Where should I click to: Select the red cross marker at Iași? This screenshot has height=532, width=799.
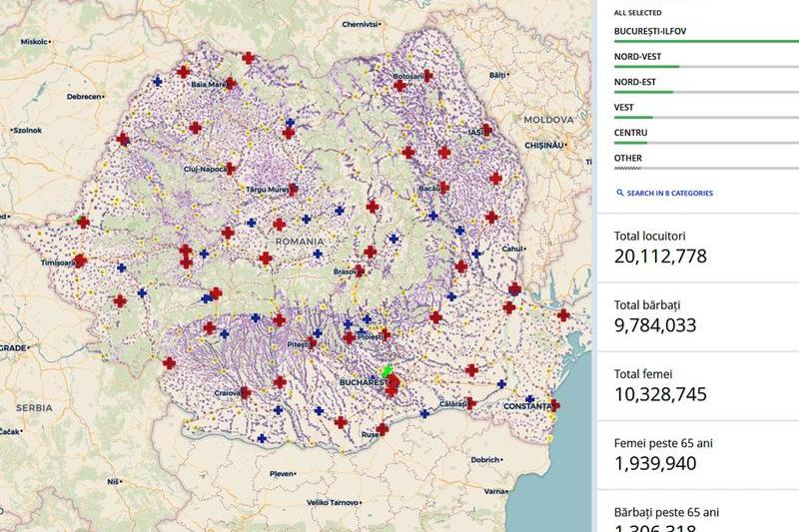pyautogui.click(x=481, y=131)
